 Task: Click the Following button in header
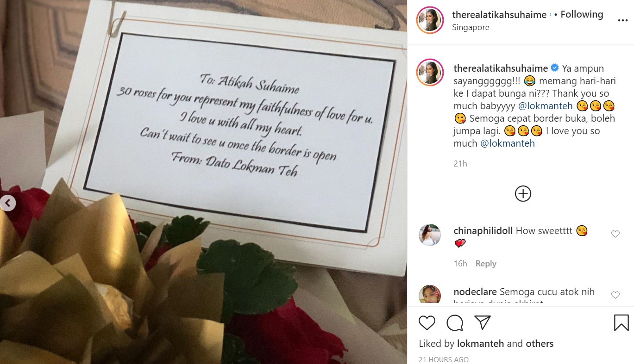pos(582,14)
